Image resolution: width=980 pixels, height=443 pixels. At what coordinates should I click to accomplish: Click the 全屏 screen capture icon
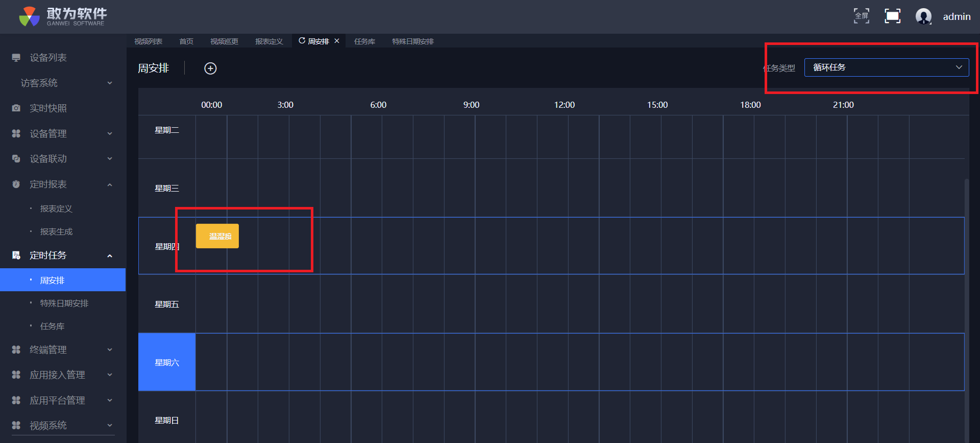(862, 16)
